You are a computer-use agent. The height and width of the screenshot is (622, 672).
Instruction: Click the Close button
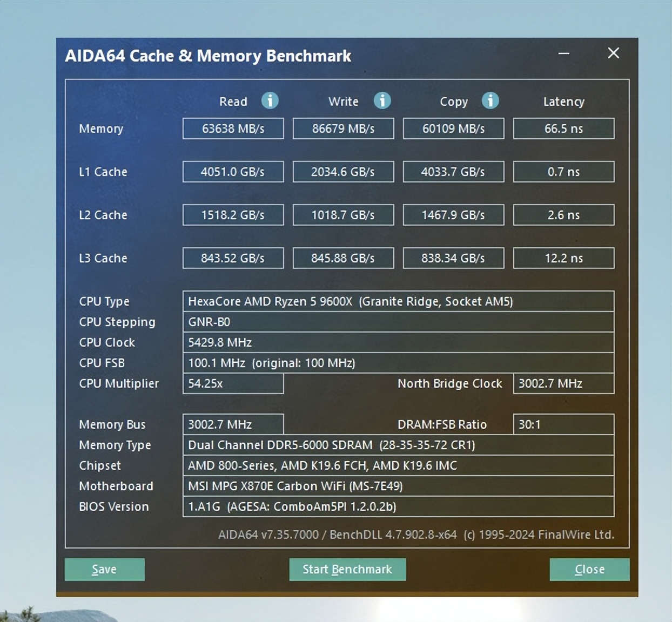click(x=589, y=569)
